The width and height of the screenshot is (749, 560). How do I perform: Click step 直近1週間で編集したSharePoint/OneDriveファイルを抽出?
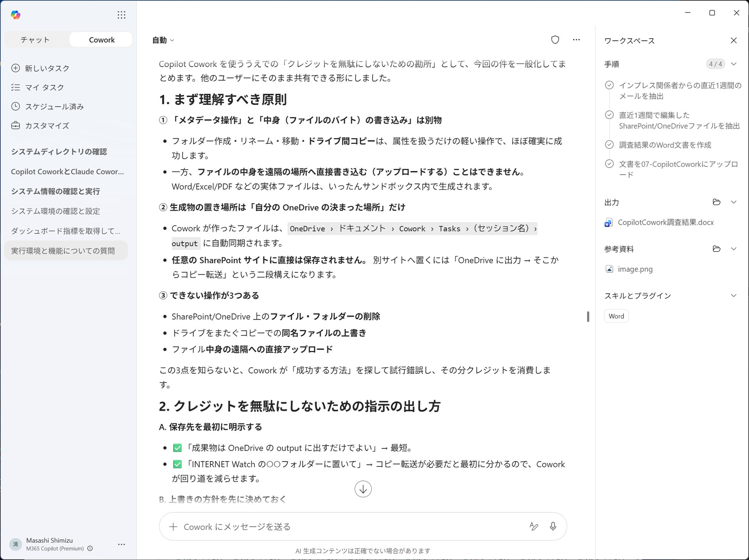[x=679, y=121]
